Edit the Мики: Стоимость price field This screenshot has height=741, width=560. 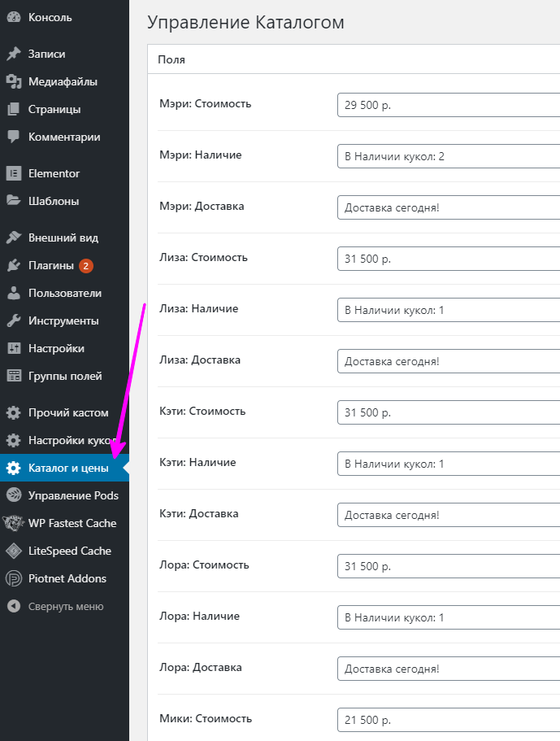click(448, 720)
